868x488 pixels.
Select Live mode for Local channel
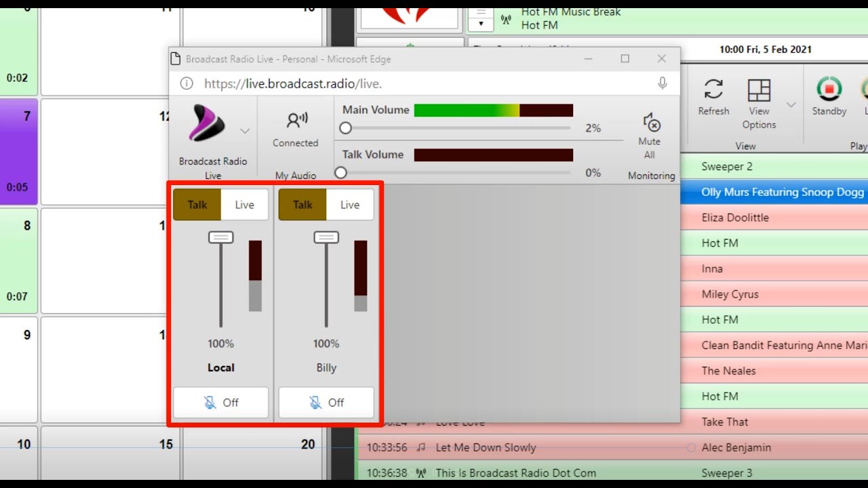click(245, 205)
